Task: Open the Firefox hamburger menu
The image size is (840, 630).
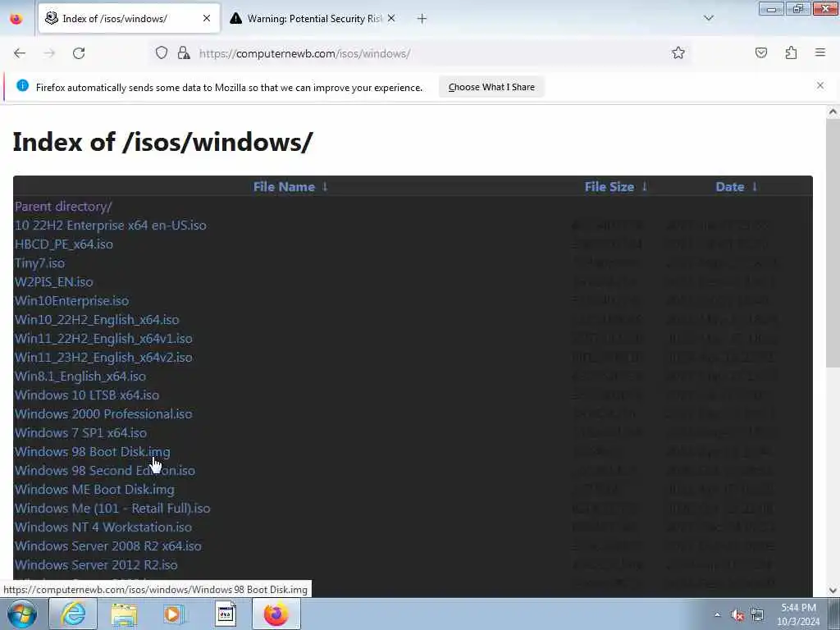Action: click(x=820, y=52)
